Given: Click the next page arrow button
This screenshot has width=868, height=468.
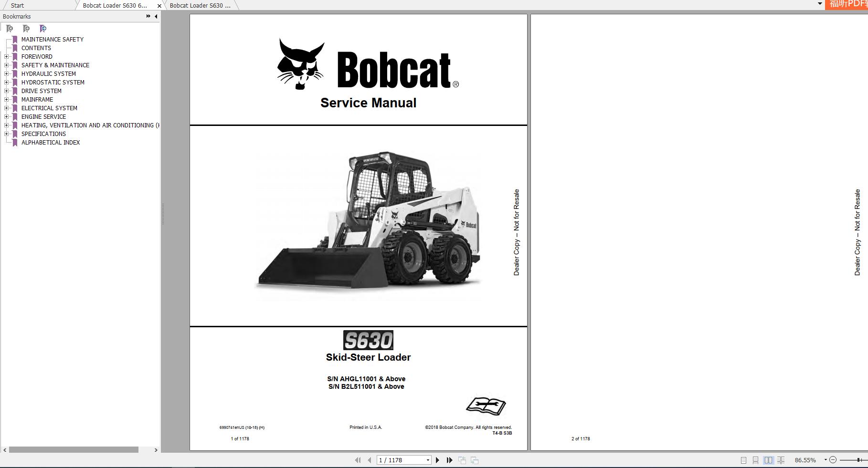Looking at the screenshot, I should pyautogui.click(x=438, y=460).
